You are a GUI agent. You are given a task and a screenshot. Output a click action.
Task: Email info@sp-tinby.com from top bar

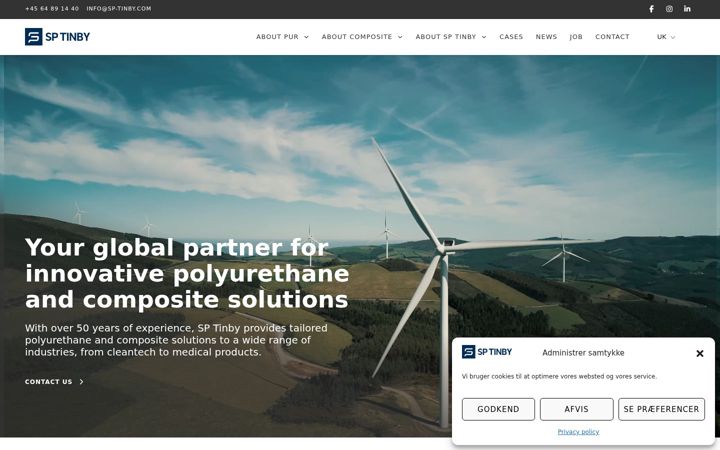118,9
